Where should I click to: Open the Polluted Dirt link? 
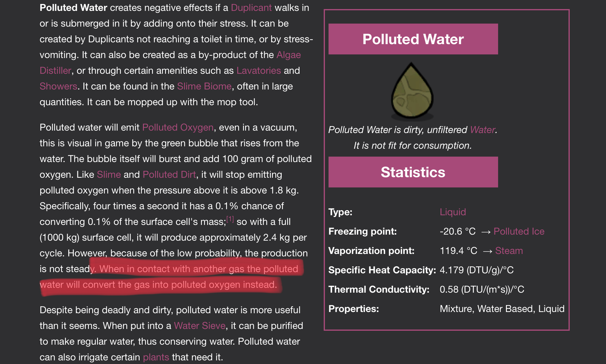[169, 175]
